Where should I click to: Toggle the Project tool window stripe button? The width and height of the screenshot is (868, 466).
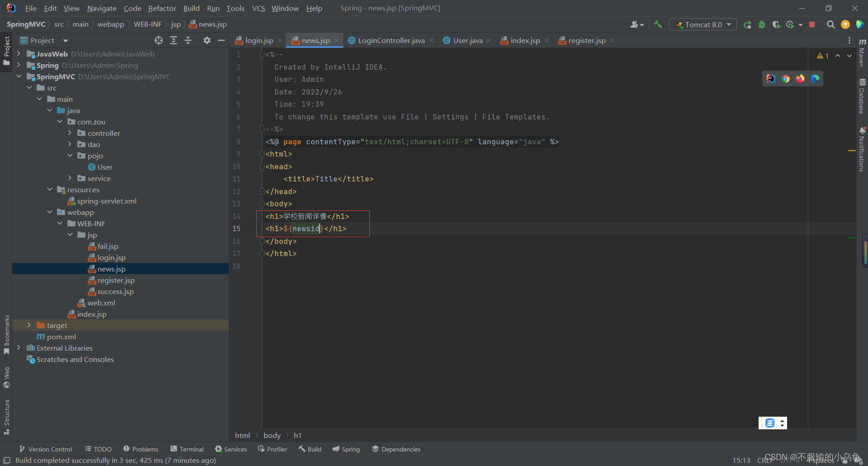(6, 51)
